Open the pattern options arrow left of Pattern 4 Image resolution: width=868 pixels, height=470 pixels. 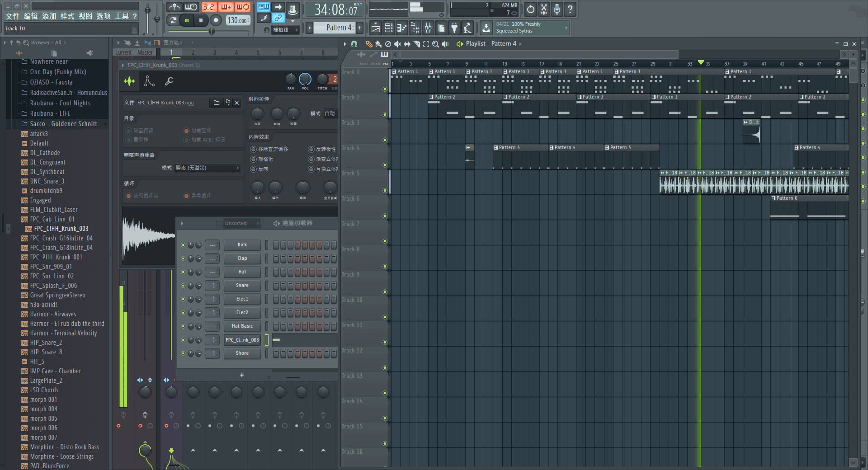[x=309, y=28]
